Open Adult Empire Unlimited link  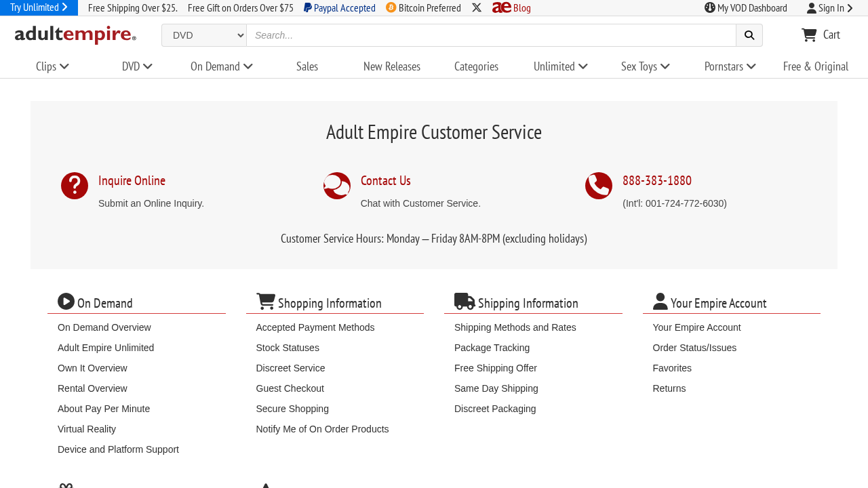[106, 348]
